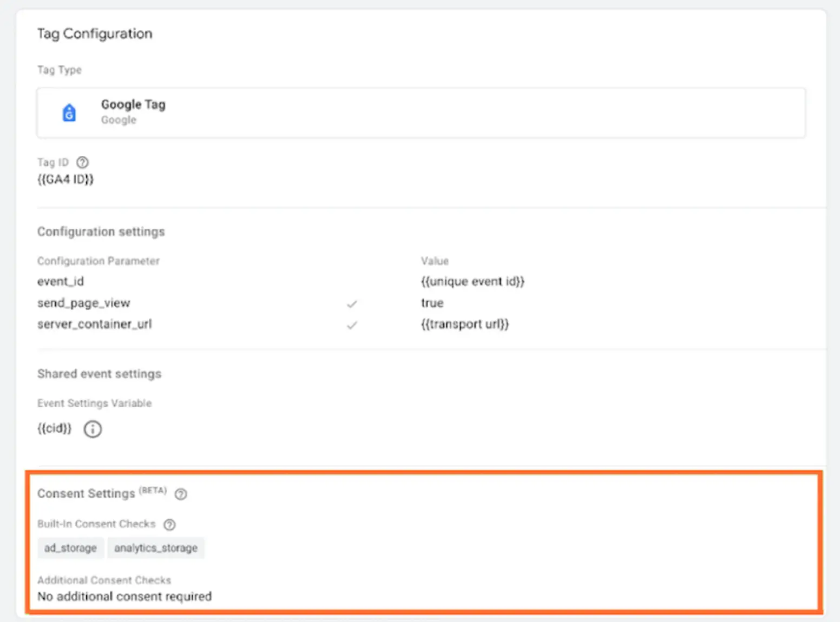
Task: Open the info icon next to {{cid}}
Action: pos(93,429)
